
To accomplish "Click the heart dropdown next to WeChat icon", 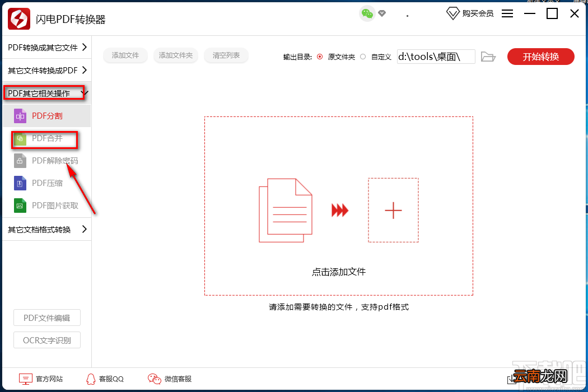I will (x=382, y=14).
